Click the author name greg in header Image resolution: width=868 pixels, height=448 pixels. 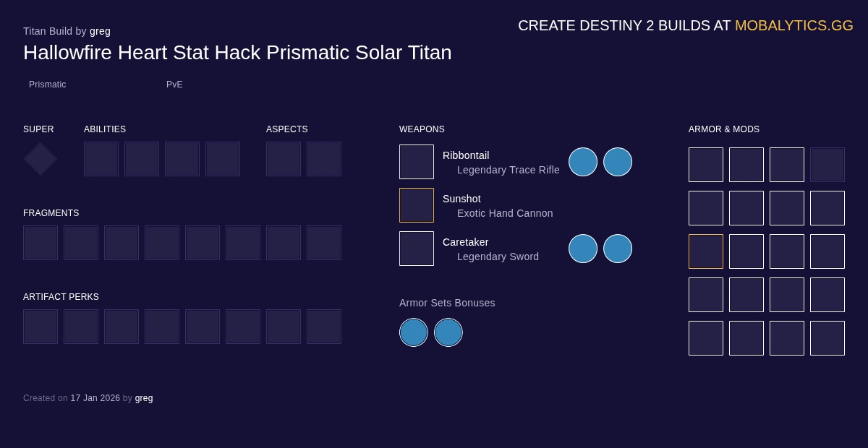point(100,31)
